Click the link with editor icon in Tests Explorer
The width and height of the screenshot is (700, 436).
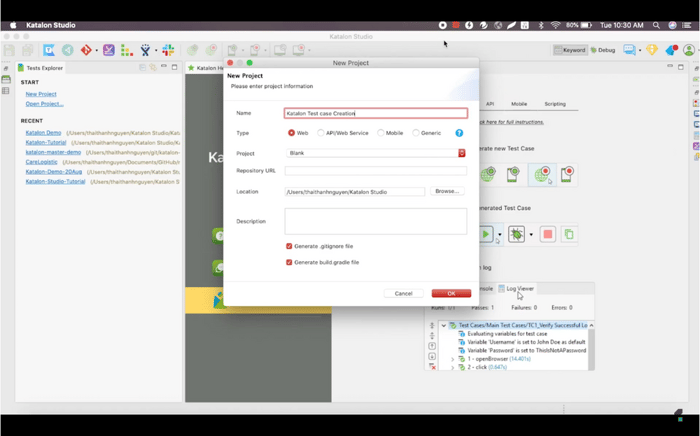coord(153,67)
